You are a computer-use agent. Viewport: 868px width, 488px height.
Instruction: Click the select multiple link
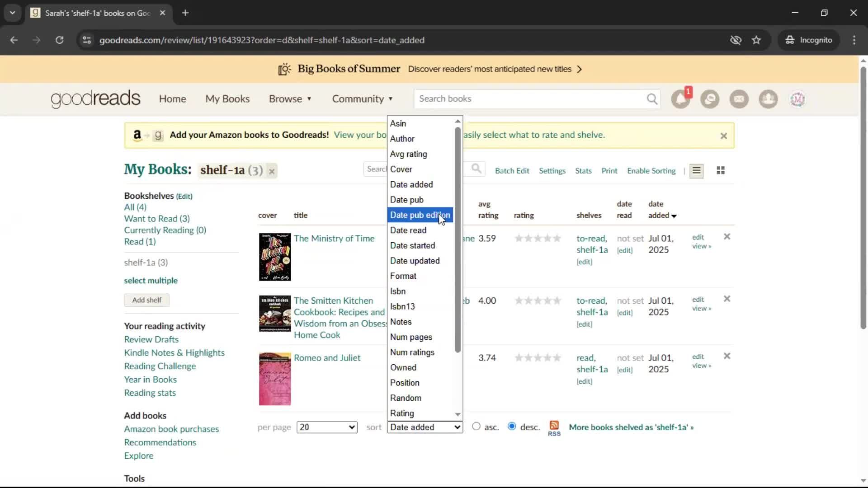(151, 281)
